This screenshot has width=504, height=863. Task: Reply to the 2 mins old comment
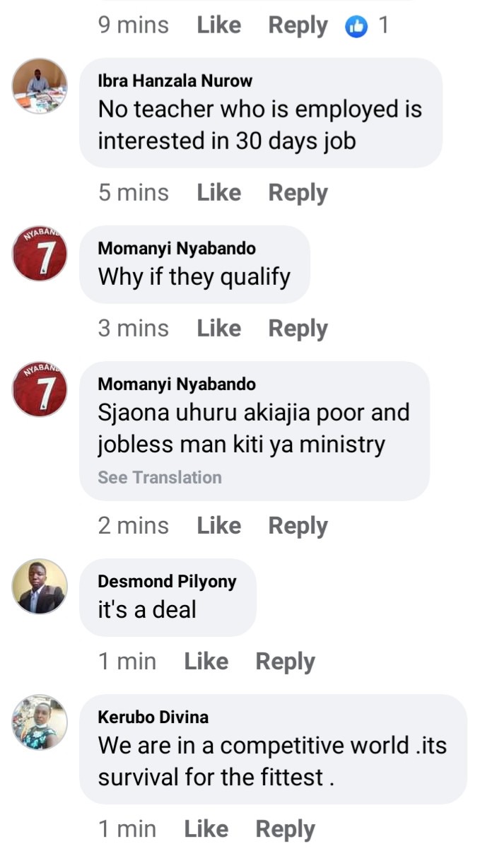298,527
